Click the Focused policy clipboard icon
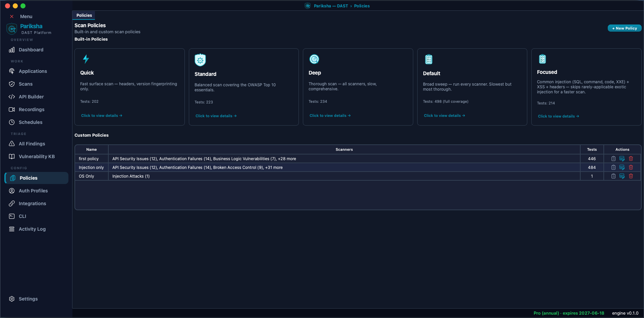 (542, 59)
